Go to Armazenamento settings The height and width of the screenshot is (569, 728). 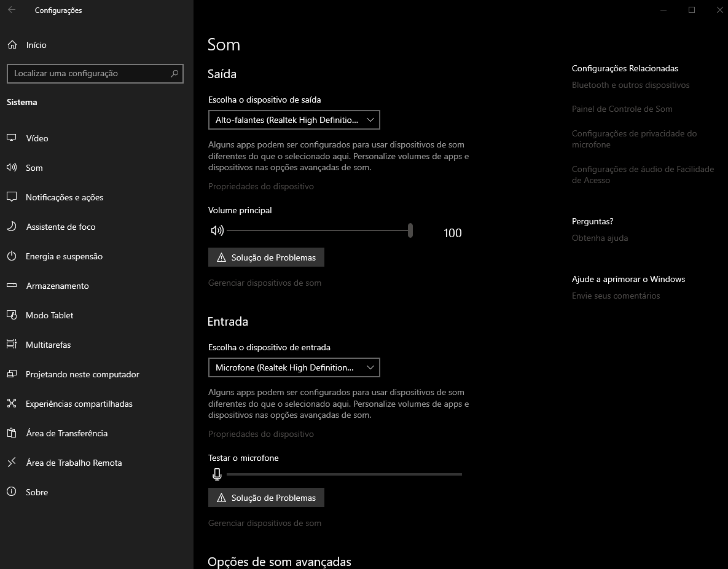click(x=96, y=286)
